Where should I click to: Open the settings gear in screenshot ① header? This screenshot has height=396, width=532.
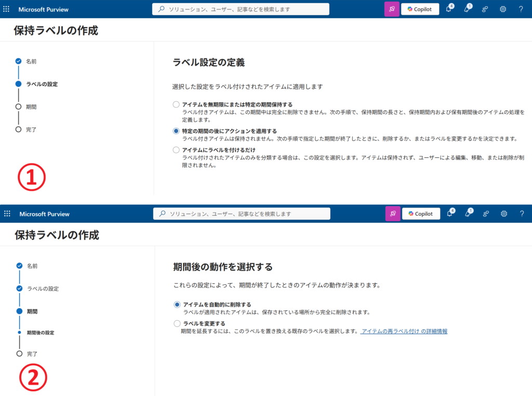503,9
